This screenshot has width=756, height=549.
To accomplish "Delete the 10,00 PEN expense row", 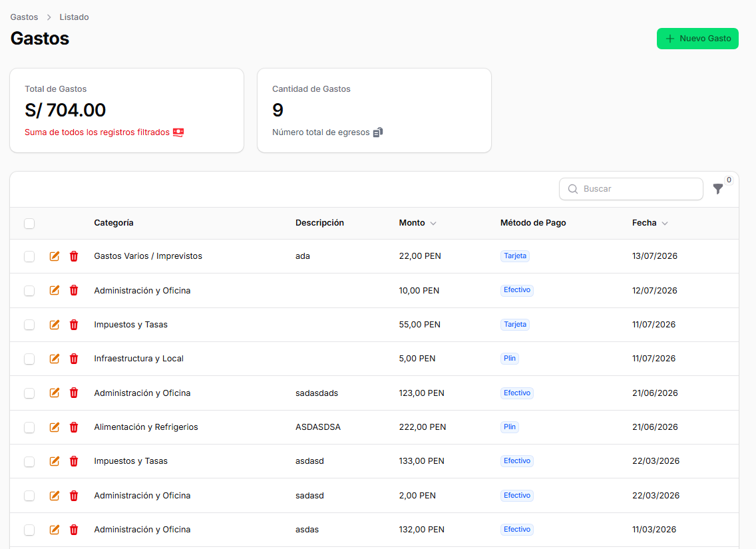I will pyautogui.click(x=74, y=290).
